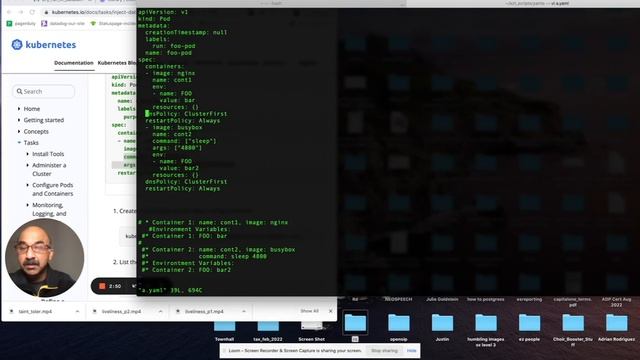The image size is (640, 360).
Task: Expand Getting started section arrow
Action: coord(19,120)
